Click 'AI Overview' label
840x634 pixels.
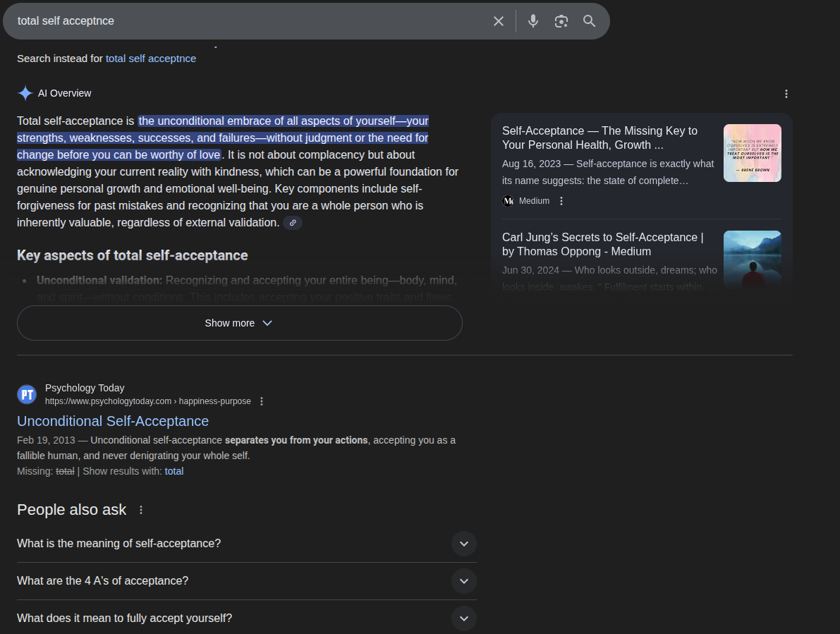pyautogui.click(x=64, y=93)
